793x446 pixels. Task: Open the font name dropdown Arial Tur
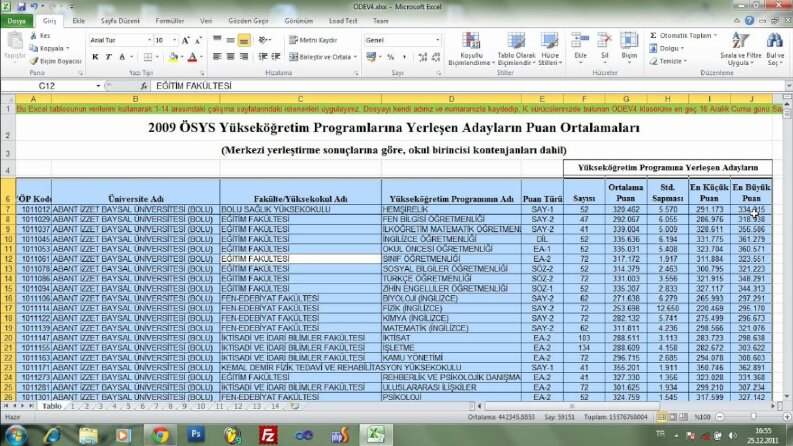(149, 40)
